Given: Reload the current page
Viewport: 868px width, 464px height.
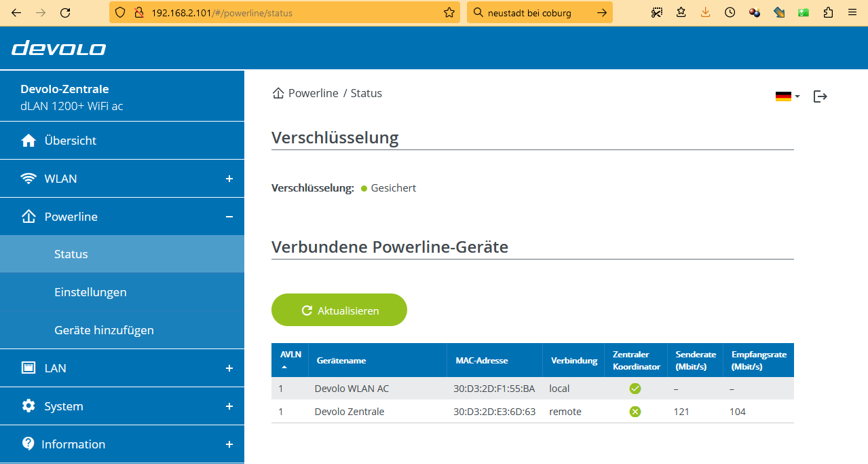Looking at the screenshot, I should pyautogui.click(x=65, y=12).
